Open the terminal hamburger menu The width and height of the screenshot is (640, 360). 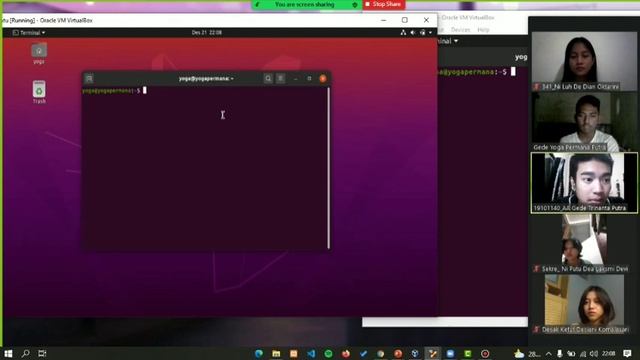(x=281, y=78)
